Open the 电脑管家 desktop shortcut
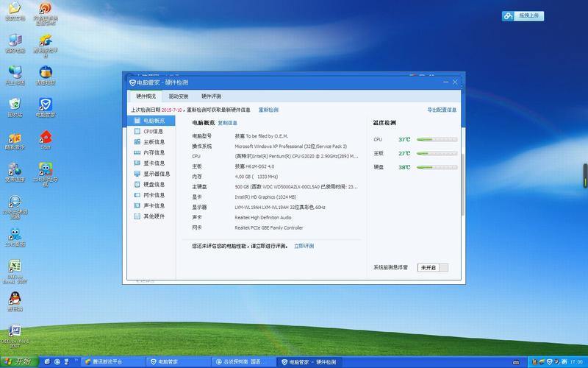This screenshot has width=588, height=368. 46,107
